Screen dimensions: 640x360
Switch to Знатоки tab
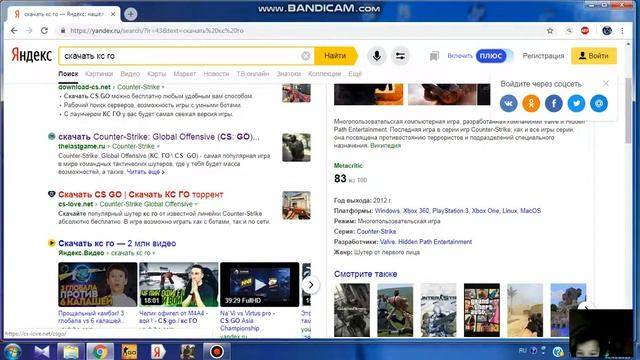[289, 74]
